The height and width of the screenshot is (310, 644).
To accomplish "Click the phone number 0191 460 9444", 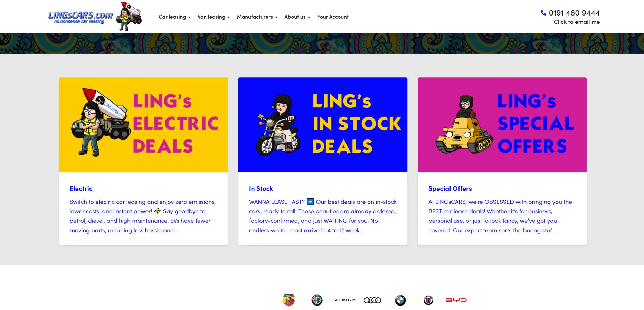I will tap(574, 13).
